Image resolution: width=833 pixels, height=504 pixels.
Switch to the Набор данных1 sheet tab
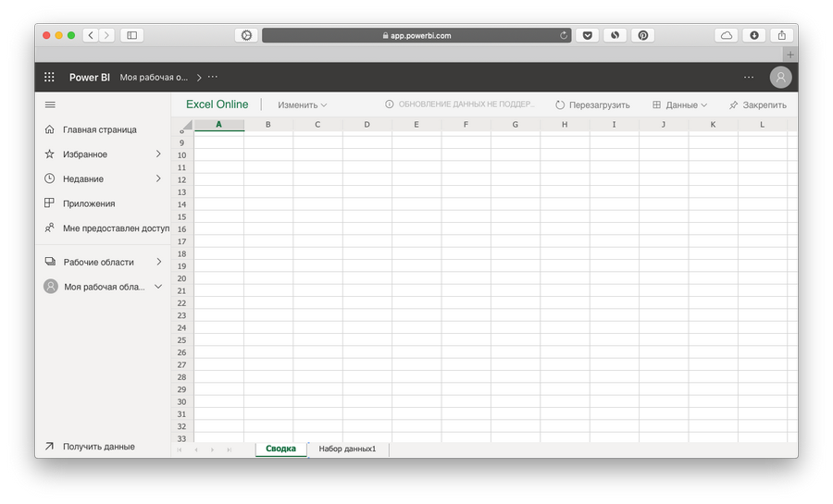tap(347, 449)
